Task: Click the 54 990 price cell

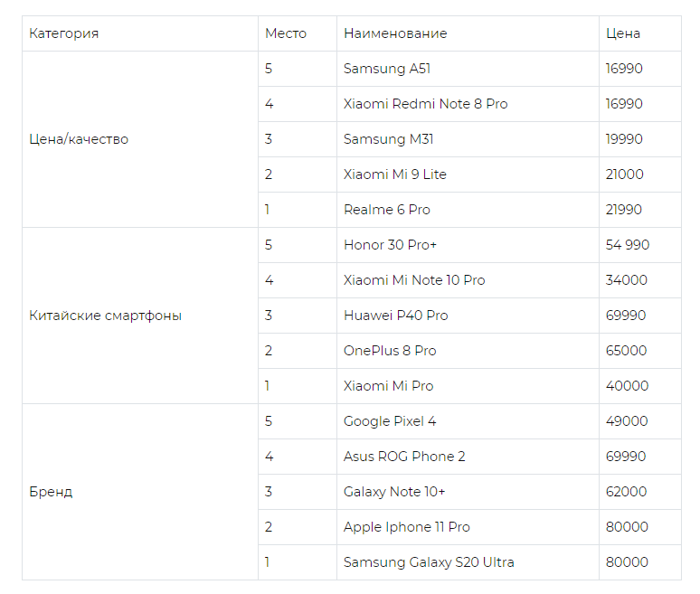Action: click(639, 245)
